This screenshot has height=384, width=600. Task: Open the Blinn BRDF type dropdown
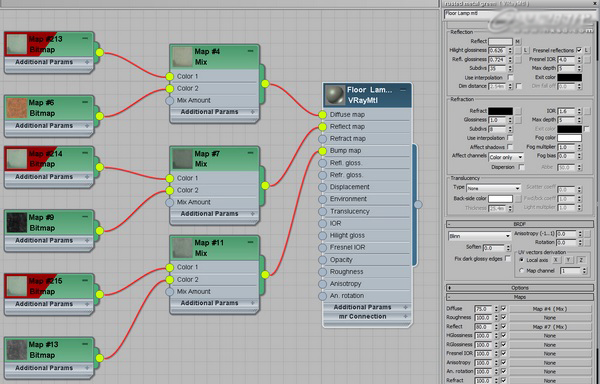click(479, 236)
